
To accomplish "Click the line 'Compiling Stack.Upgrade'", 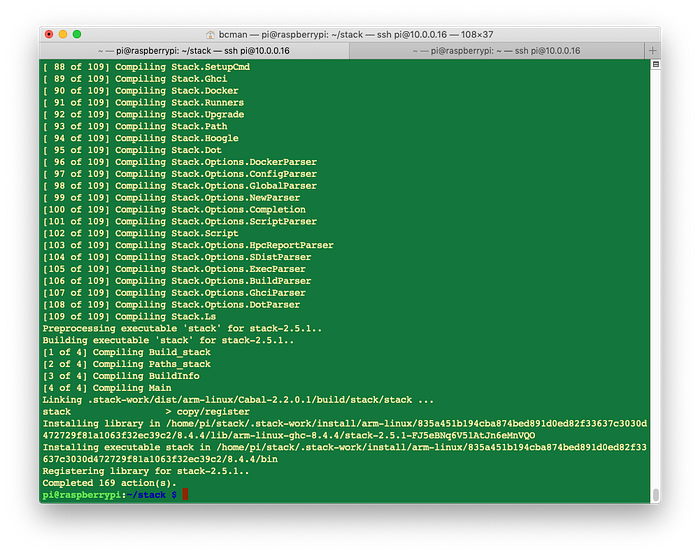I will tap(143, 115).
